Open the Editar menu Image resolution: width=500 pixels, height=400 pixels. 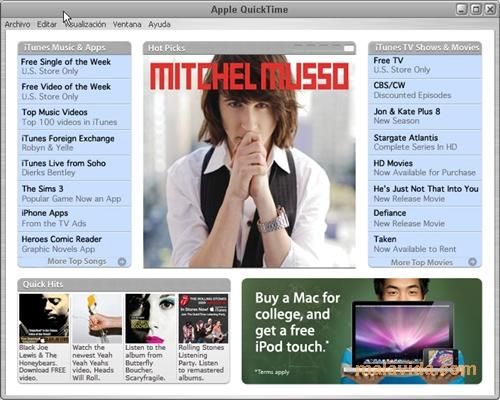click(47, 24)
